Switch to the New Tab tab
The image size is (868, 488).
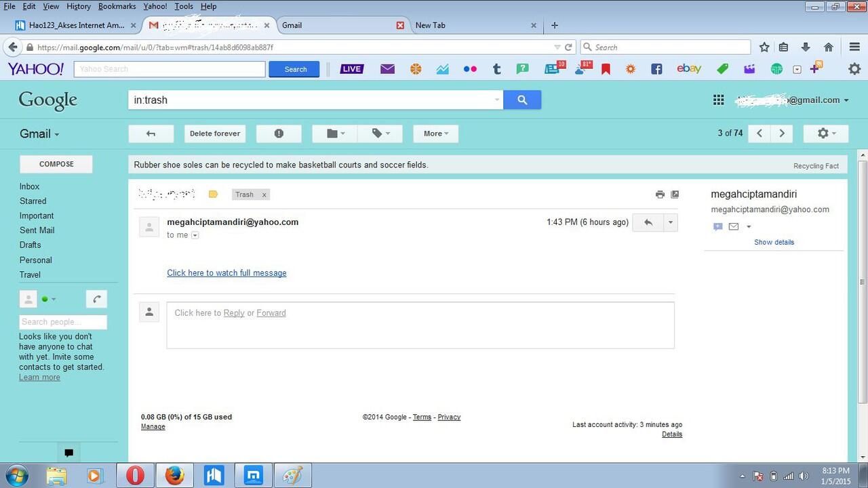click(x=475, y=25)
